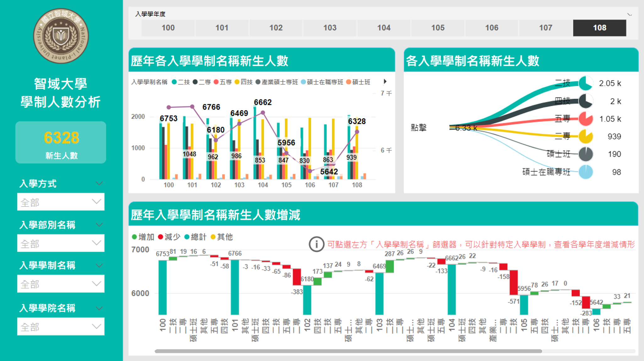The height and width of the screenshot is (361, 644).
Task: Click the 碩士班 gray pie icon
Action: pos(586,154)
